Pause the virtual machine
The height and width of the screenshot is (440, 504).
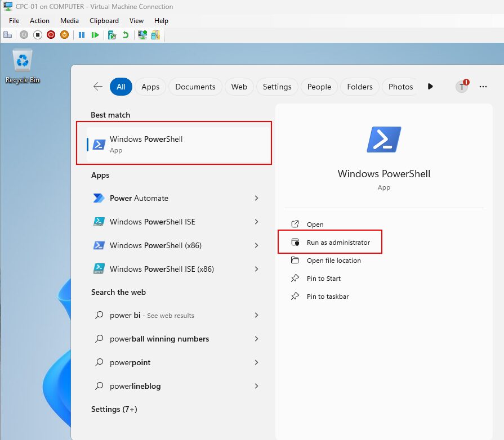click(x=82, y=34)
